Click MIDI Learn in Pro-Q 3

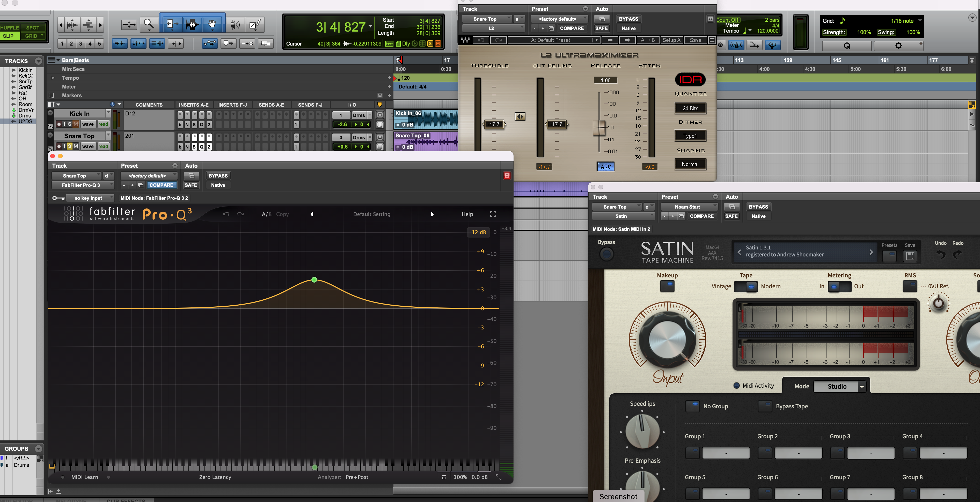(x=84, y=477)
